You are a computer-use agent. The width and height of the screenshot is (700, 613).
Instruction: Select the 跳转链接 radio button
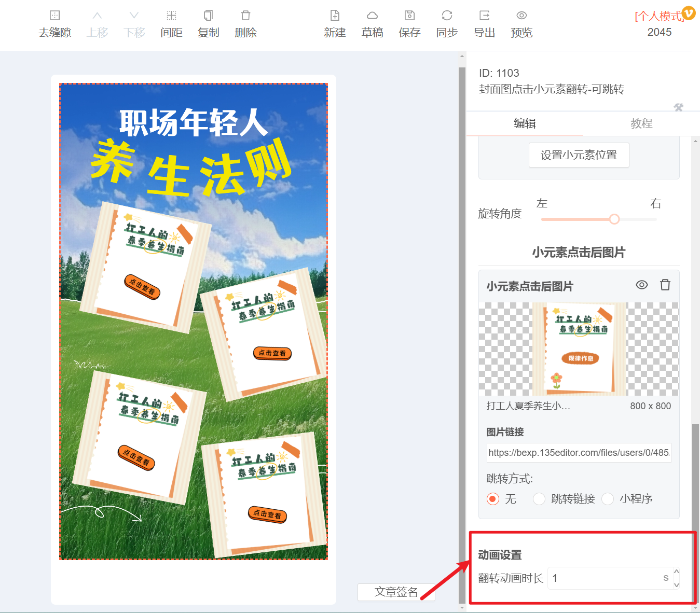pyautogui.click(x=539, y=499)
